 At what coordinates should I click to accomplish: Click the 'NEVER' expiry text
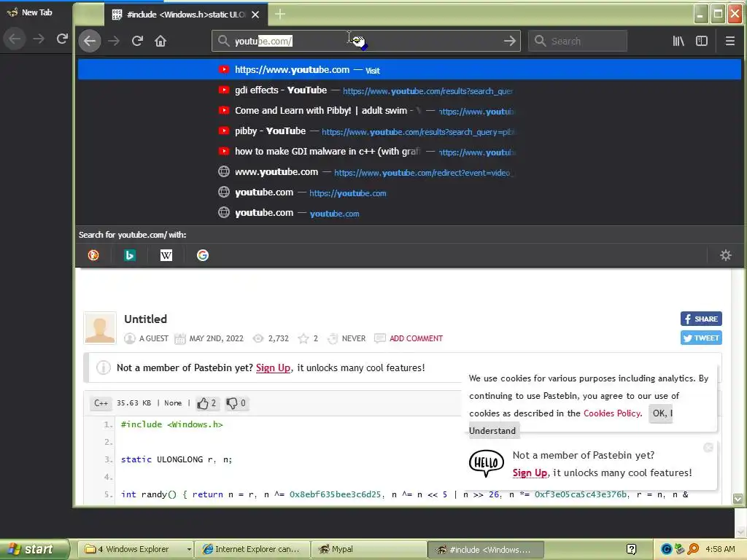pos(354,338)
